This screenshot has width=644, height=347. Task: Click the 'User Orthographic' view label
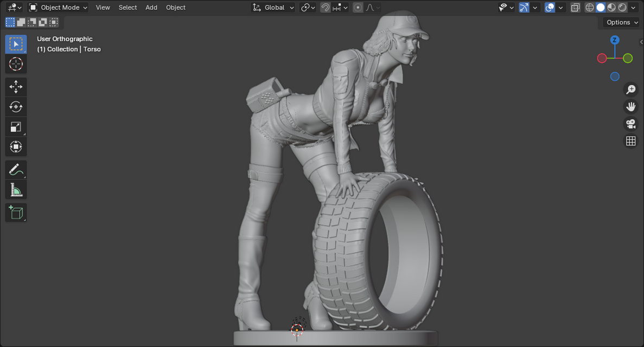pos(65,39)
